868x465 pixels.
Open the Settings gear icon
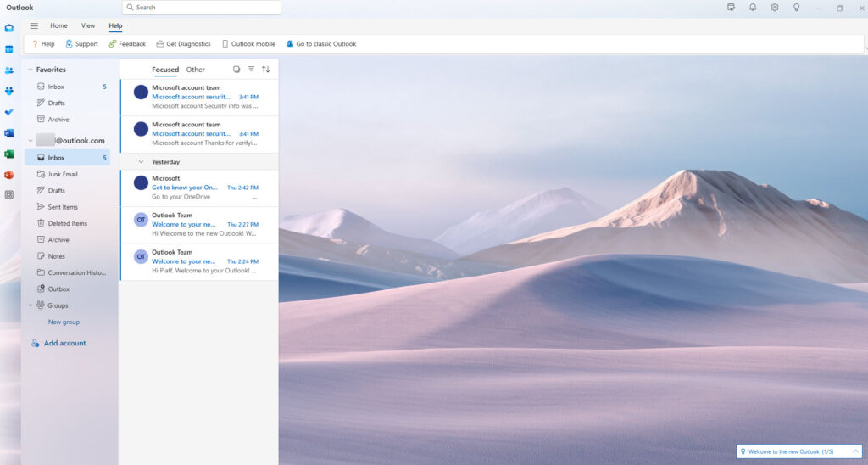coord(775,7)
